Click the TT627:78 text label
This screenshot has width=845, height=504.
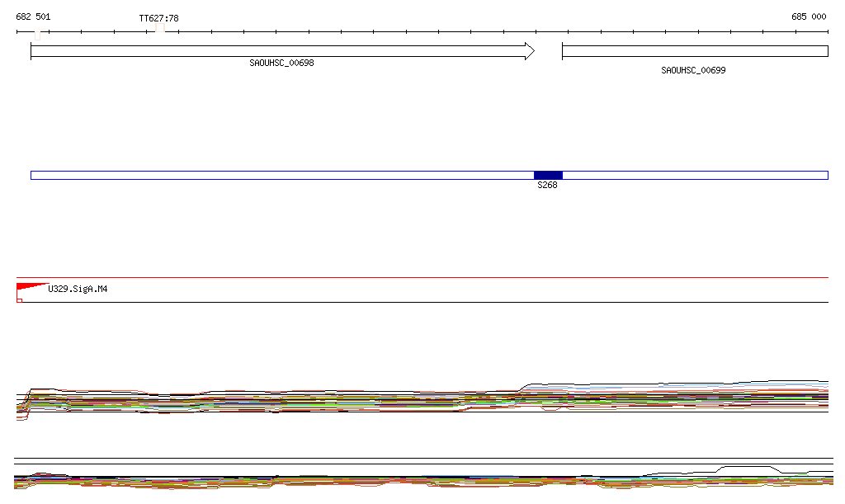pyautogui.click(x=158, y=17)
